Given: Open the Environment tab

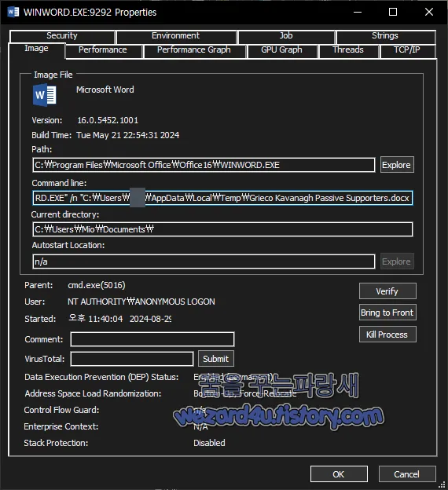Looking at the screenshot, I should pyautogui.click(x=175, y=36).
